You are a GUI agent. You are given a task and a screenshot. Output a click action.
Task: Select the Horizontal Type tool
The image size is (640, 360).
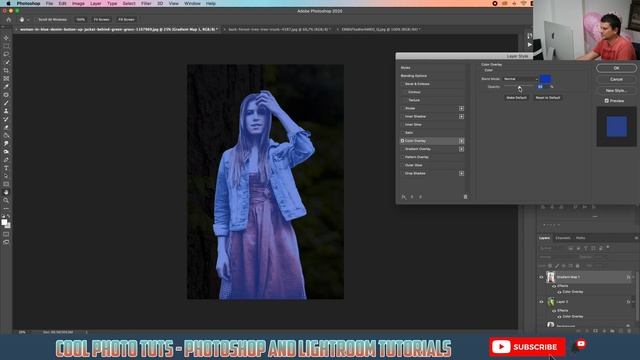[x=6, y=168]
